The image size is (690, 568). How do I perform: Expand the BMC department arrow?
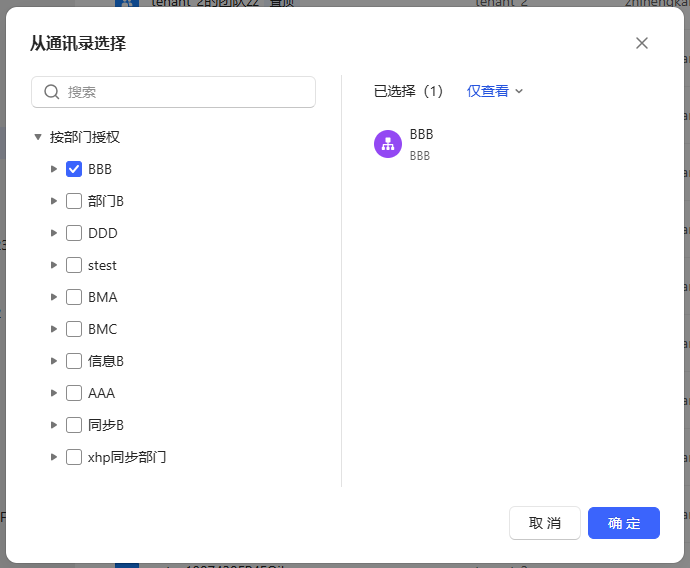coord(54,329)
